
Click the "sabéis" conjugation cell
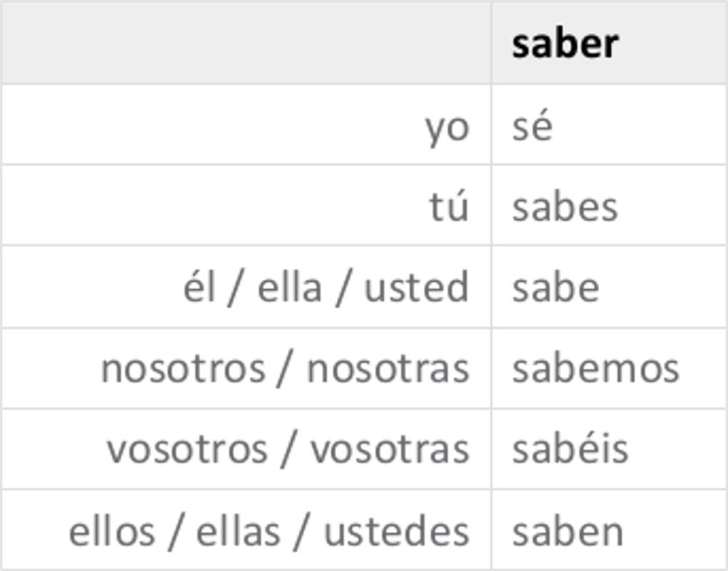click(570, 449)
